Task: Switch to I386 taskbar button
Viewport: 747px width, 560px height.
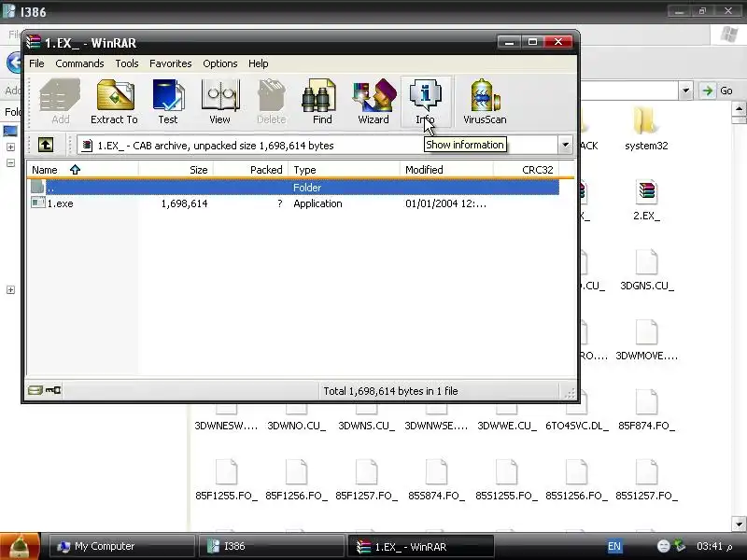Action: [x=271, y=546]
